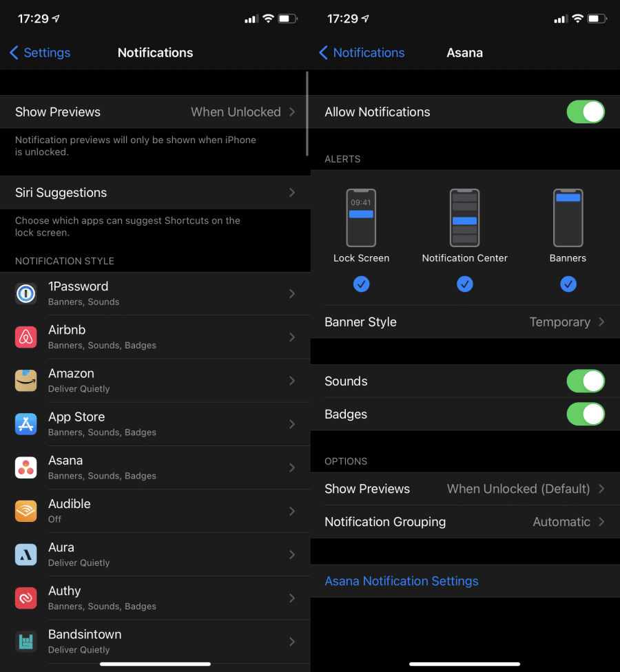Viewport: 620px width, 672px height.
Task: Tap the 'Off' status under Audible
Action: pos(54,519)
